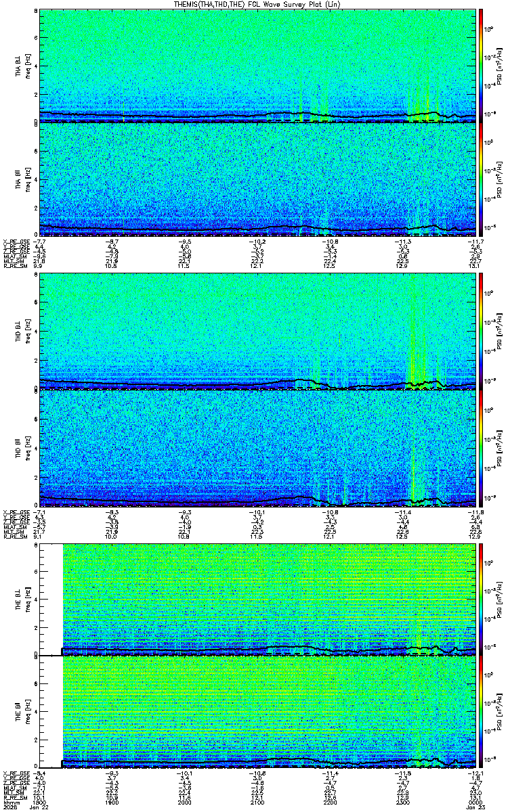Click the "2200" time tick label at bottom
Viewport: 508px width, 812px height.
[331, 801]
